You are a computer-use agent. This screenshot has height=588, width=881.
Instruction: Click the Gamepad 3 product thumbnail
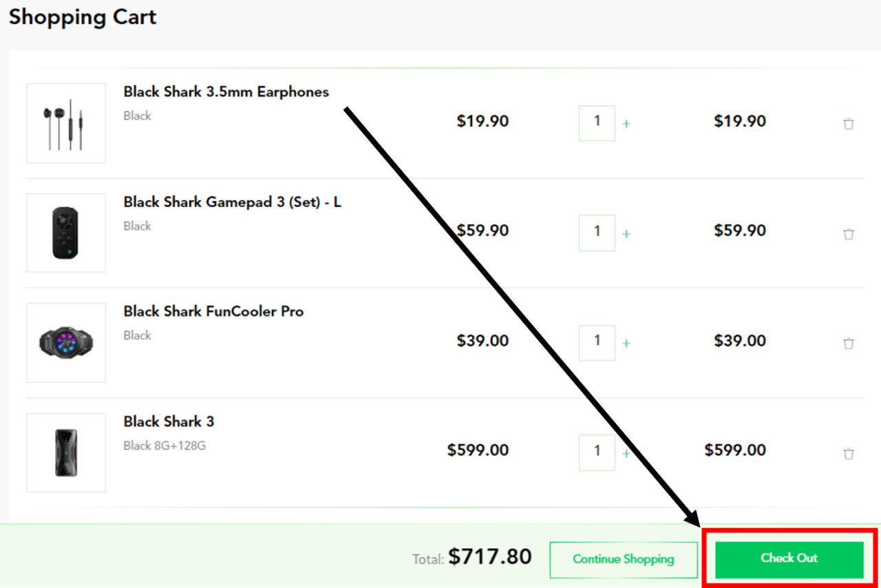pos(65,233)
